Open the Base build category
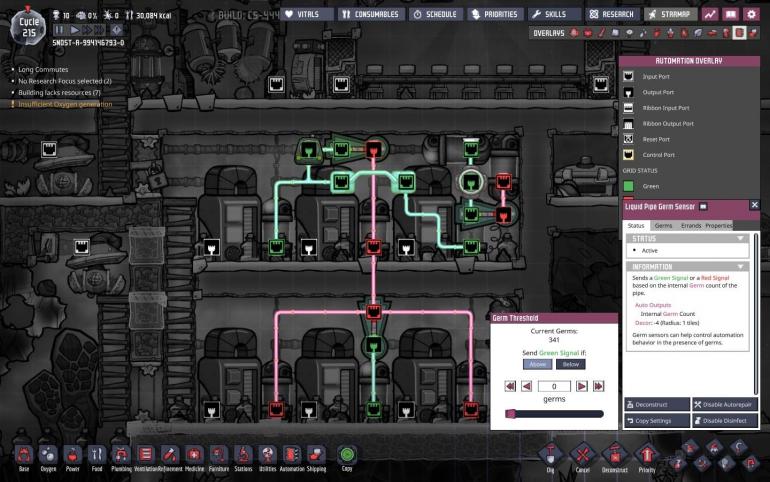This screenshot has width=770, height=482. click(x=24, y=456)
